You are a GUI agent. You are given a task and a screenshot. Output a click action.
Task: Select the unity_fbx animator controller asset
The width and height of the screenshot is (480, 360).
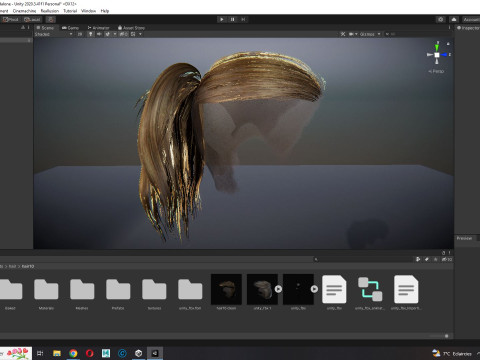(370, 289)
